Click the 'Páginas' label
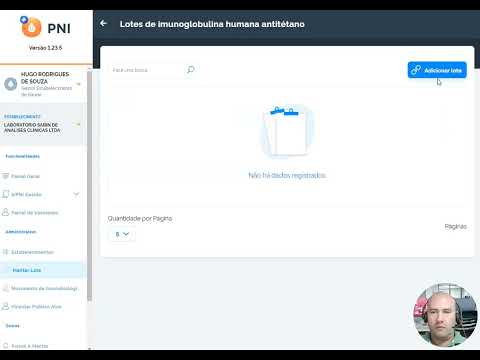Image resolution: width=480 pixels, height=360 pixels. [455, 226]
